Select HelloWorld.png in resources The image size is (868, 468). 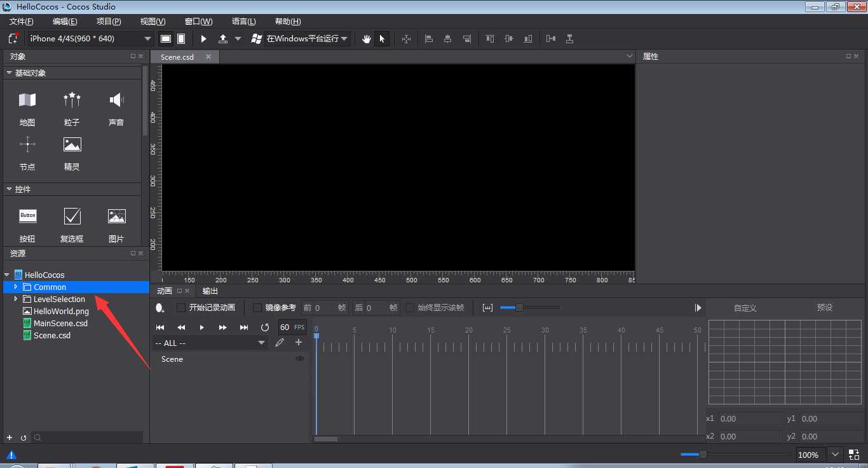click(56, 311)
